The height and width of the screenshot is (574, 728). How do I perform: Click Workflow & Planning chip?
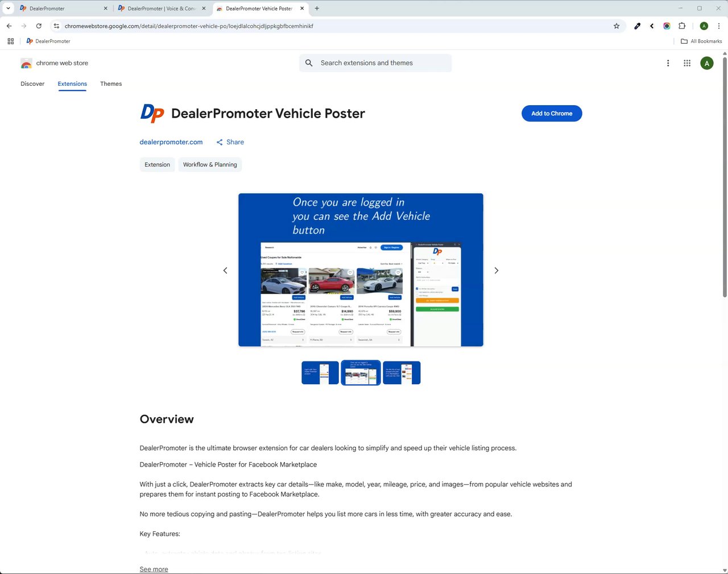coord(210,165)
